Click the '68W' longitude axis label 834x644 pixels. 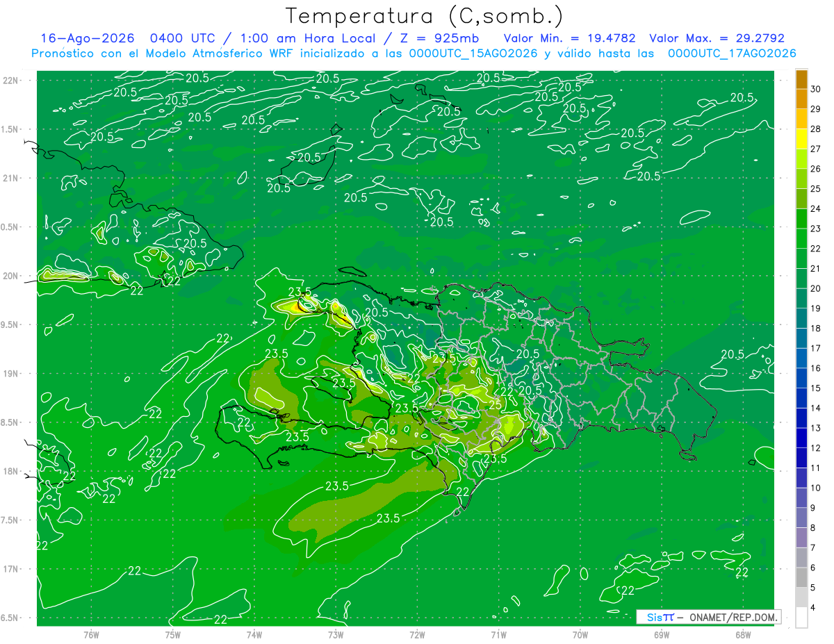[x=743, y=635]
